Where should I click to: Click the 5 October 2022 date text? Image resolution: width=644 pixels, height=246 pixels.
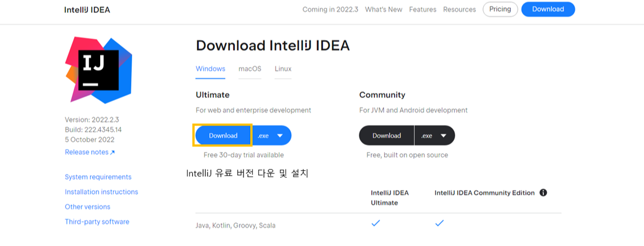[x=89, y=140]
